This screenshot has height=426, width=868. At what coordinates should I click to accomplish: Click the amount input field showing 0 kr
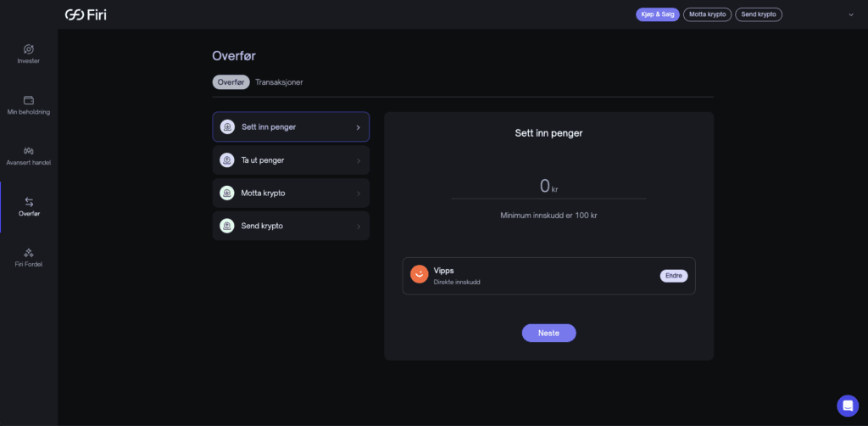(548, 187)
